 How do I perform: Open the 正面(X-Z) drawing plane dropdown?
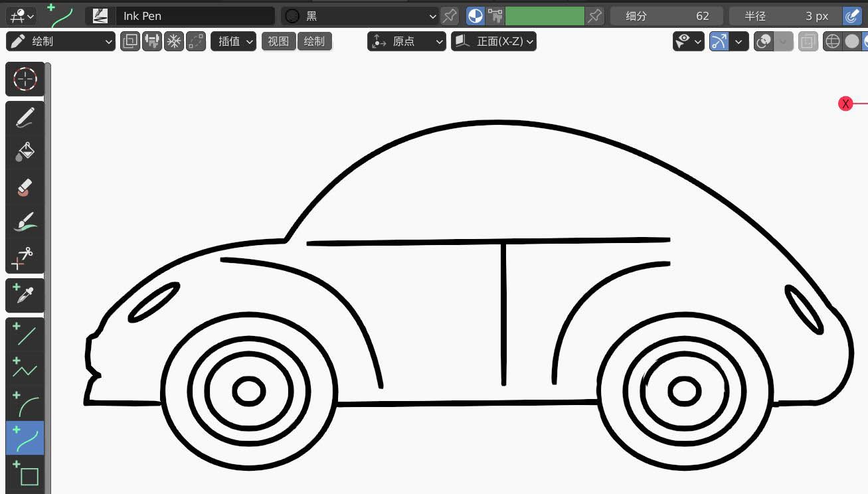pyautogui.click(x=494, y=41)
